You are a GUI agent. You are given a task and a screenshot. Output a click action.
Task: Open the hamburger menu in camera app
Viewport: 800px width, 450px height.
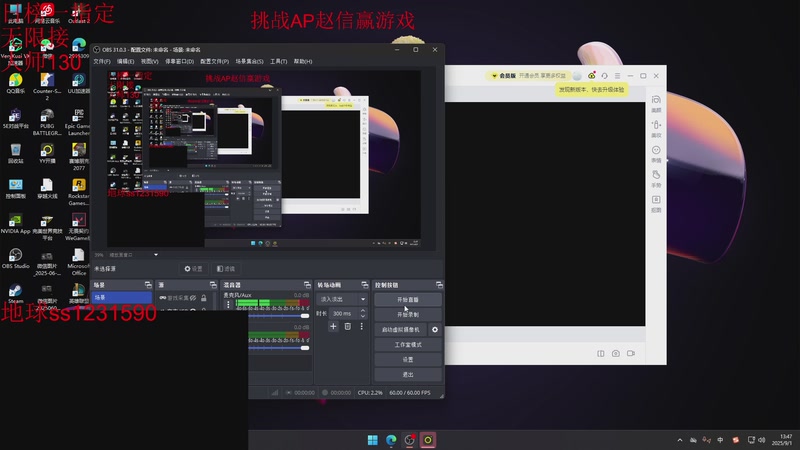[617, 76]
